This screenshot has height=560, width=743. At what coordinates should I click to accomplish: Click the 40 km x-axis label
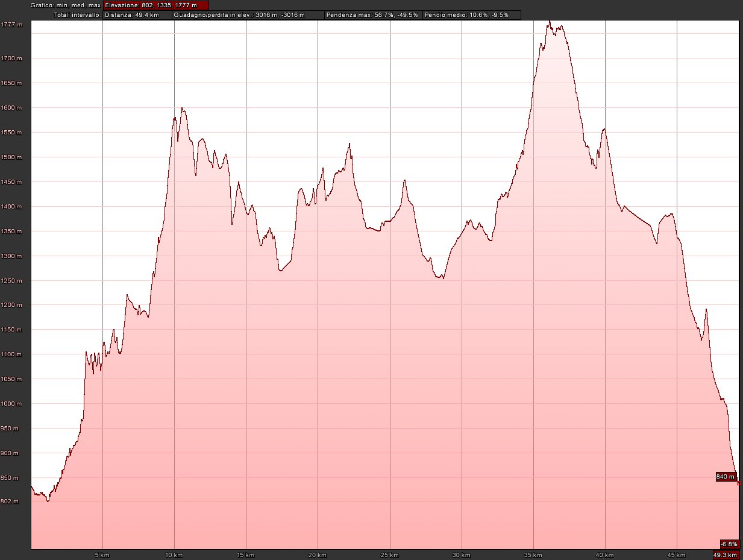605,555
